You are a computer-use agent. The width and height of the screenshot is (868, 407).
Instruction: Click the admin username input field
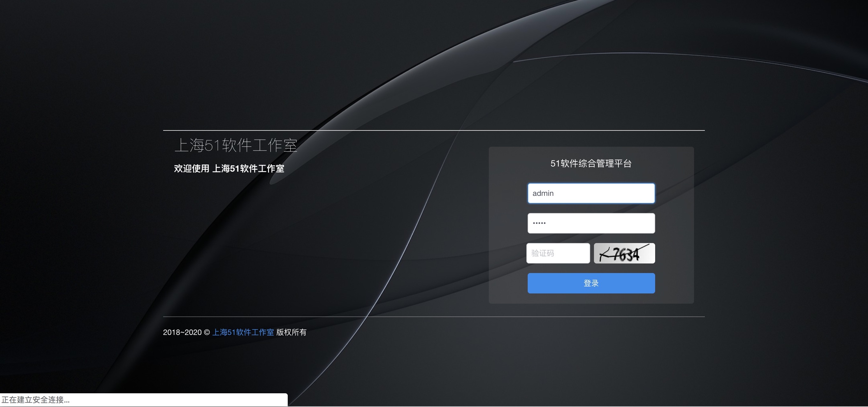[591, 193]
